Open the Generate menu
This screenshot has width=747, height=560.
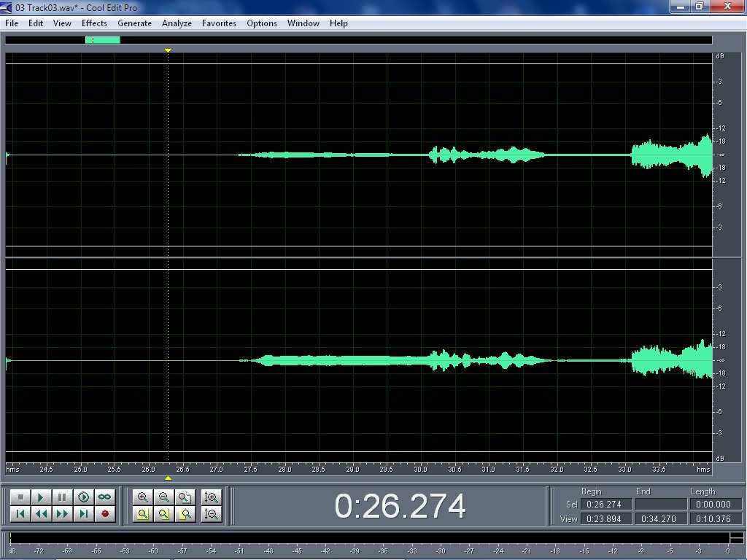pos(134,23)
